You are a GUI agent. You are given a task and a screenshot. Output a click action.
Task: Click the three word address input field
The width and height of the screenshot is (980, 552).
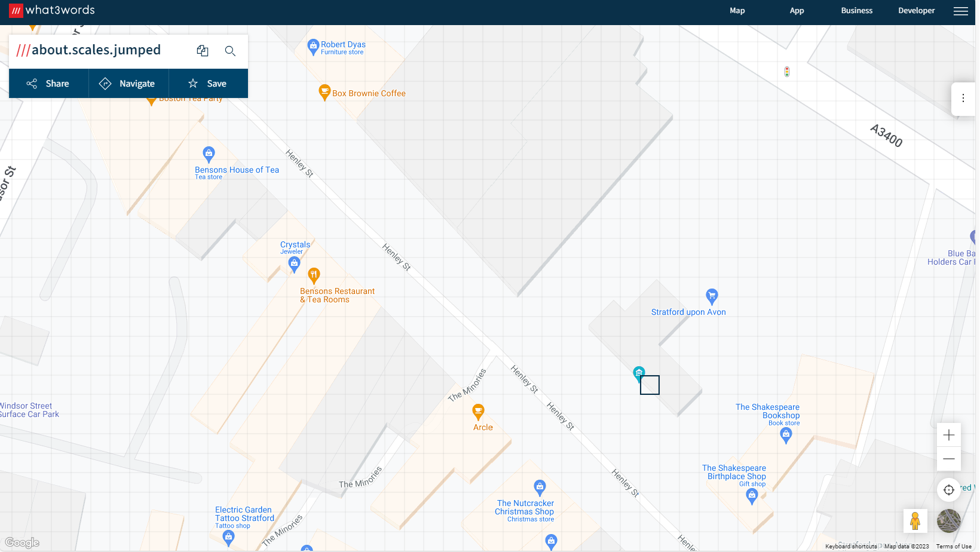click(x=96, y=50)
